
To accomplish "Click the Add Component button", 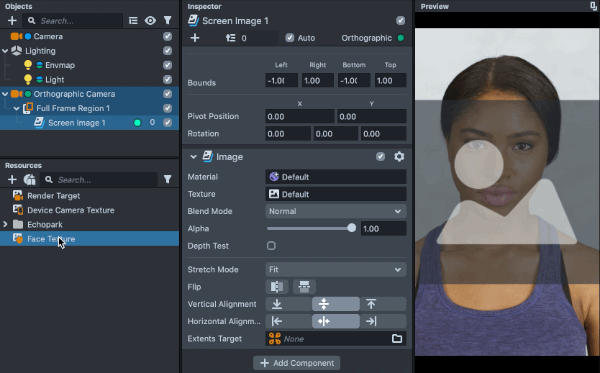I will (297, 363).
